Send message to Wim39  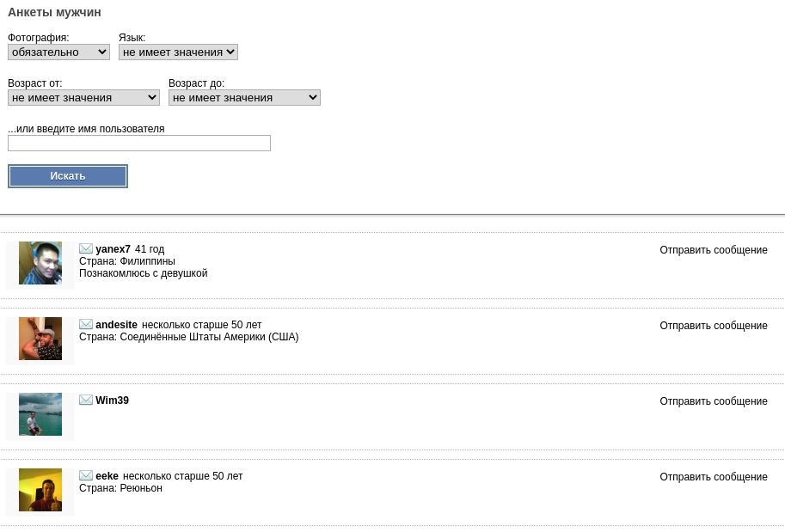point(714,401)
